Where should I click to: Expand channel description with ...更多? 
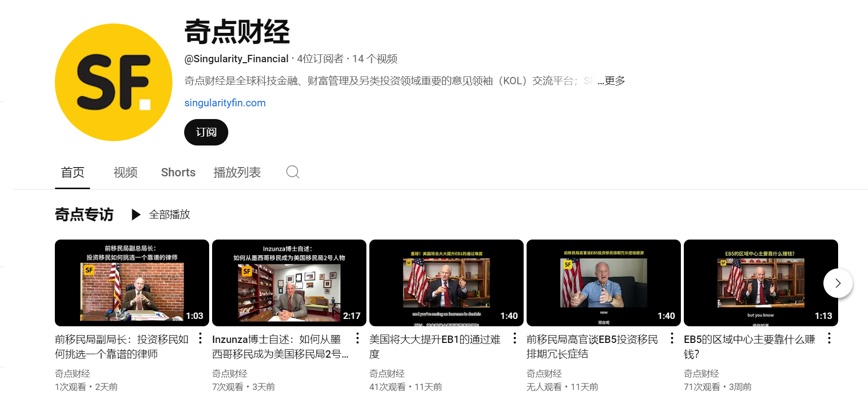(x=611, y=81)
